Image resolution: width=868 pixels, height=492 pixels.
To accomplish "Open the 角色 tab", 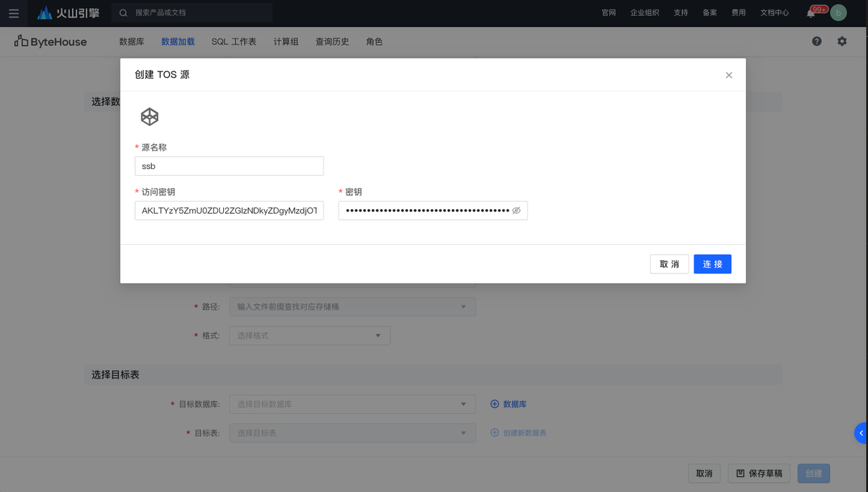I will pos(374,41).
